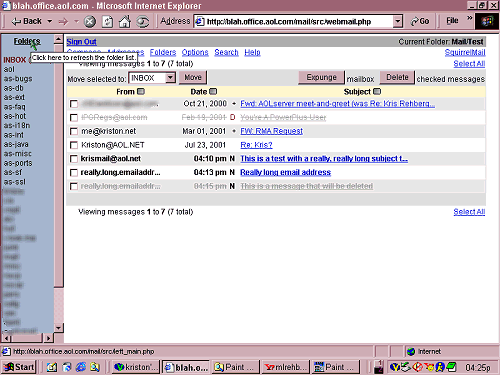The width and height of the screenshot is (500, 375).
Task: Expand the Address bar history dropdown
Action: coord(397,22)
